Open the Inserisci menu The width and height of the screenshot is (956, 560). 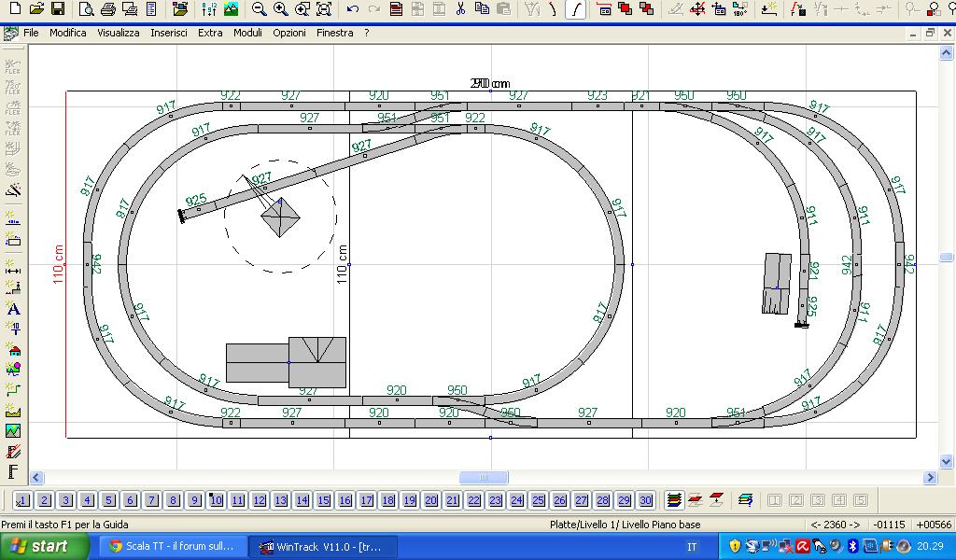[x=169, y=33]
